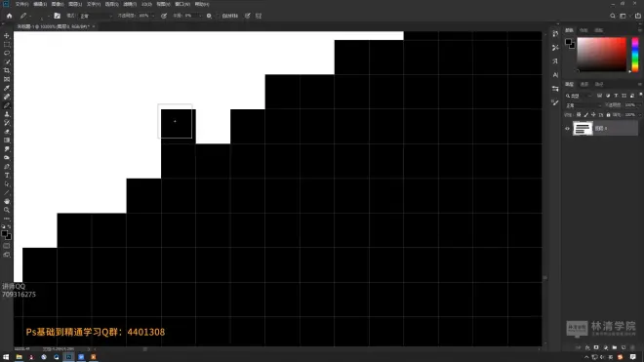Expand the opacity dropdown in options bar
This screenshot has height=362, width=644.
pyautogui.click(x=153, y=16)
